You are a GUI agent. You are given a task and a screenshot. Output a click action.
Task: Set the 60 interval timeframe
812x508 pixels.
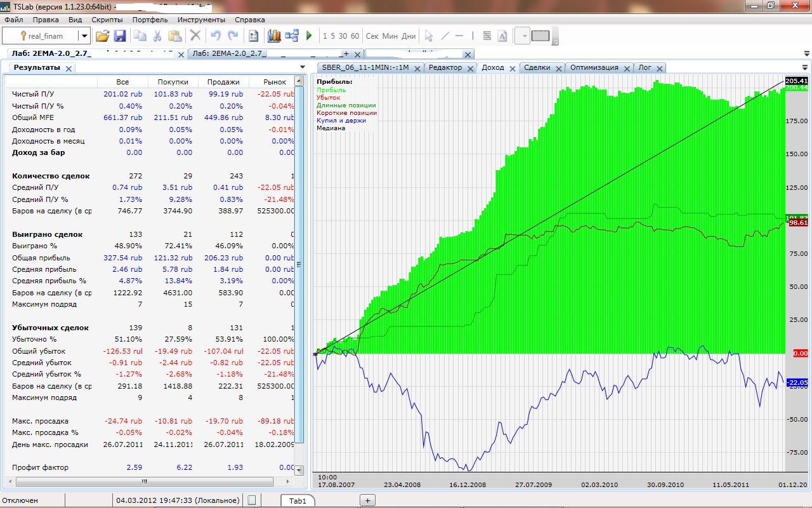coord(355,36)
